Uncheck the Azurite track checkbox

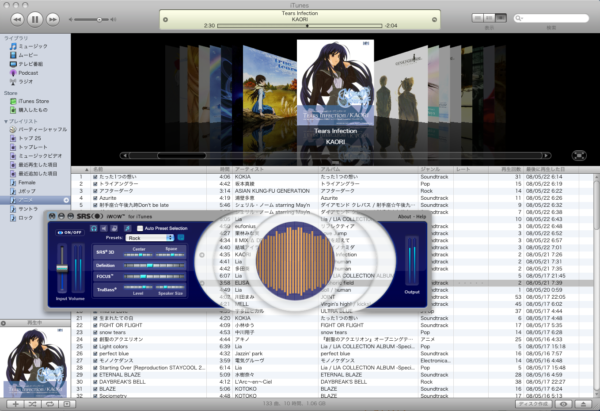(x=95, y=198)
